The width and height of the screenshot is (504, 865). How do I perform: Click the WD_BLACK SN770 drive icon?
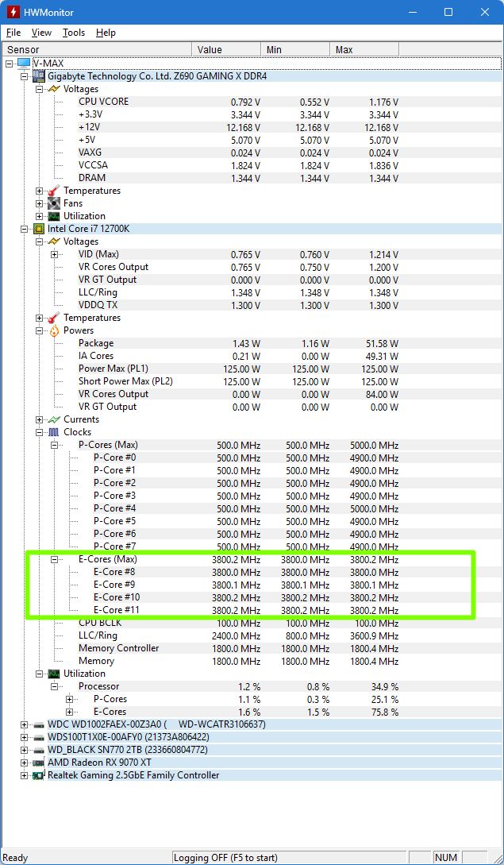coord(39,750)
